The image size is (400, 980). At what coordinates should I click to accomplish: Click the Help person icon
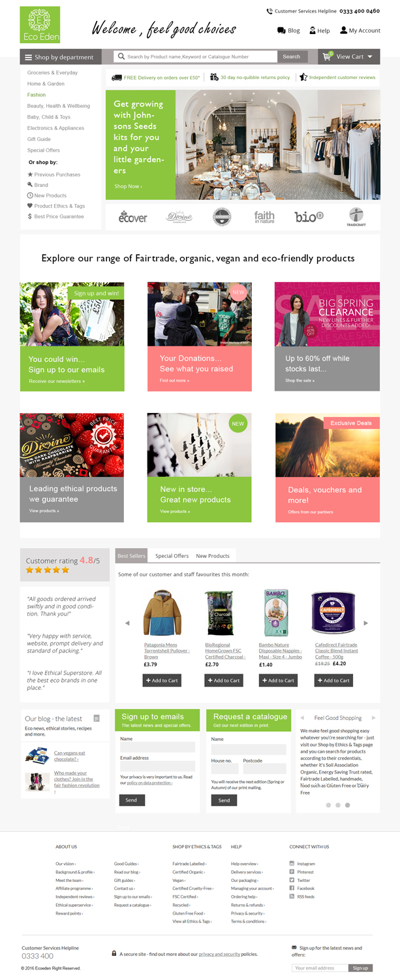point(313,30)
